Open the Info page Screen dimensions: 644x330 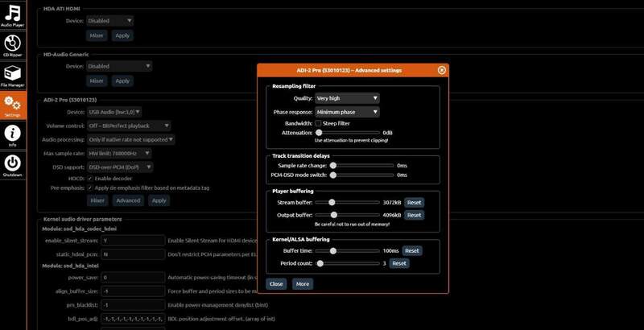pyautogui.click(x=13, y=135)
